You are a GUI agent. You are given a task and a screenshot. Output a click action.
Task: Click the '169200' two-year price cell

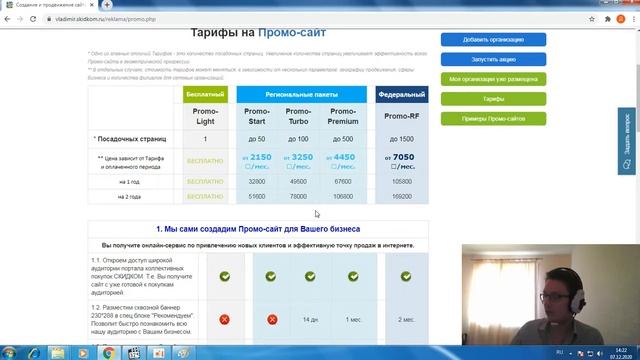[x=402, y=197]
